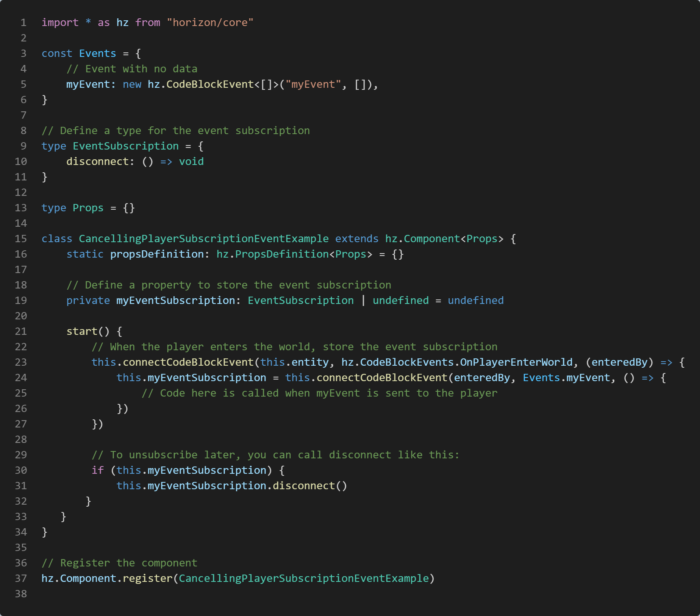The image size is (700, 616).
Task: Click EventSubscription in the type declaration on line 9
Action: [x=125, y=146]
